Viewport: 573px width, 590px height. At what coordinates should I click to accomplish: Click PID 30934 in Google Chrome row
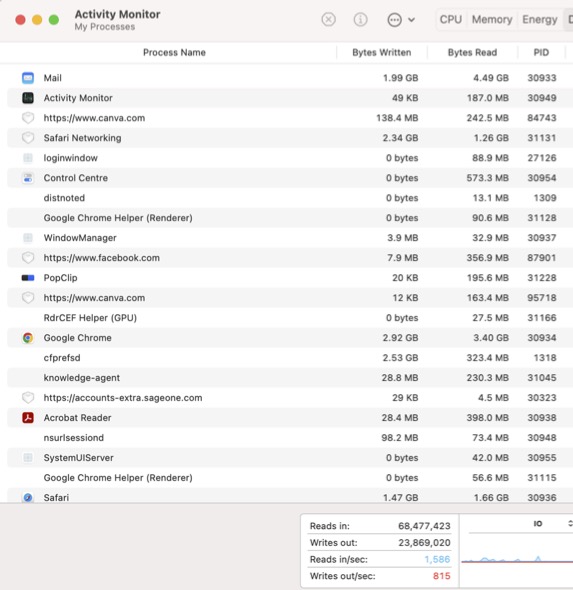[541, 338]
